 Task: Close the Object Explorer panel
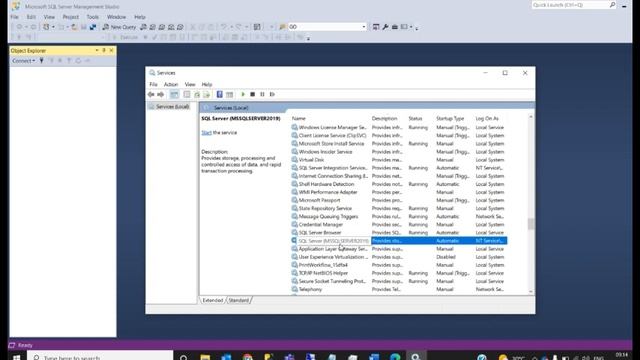[x=111, y=51]
